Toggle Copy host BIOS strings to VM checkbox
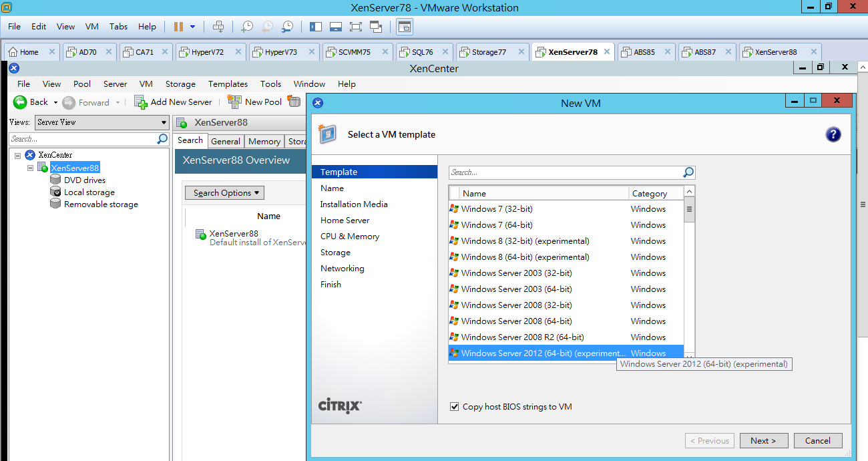 tap(455, 407)
